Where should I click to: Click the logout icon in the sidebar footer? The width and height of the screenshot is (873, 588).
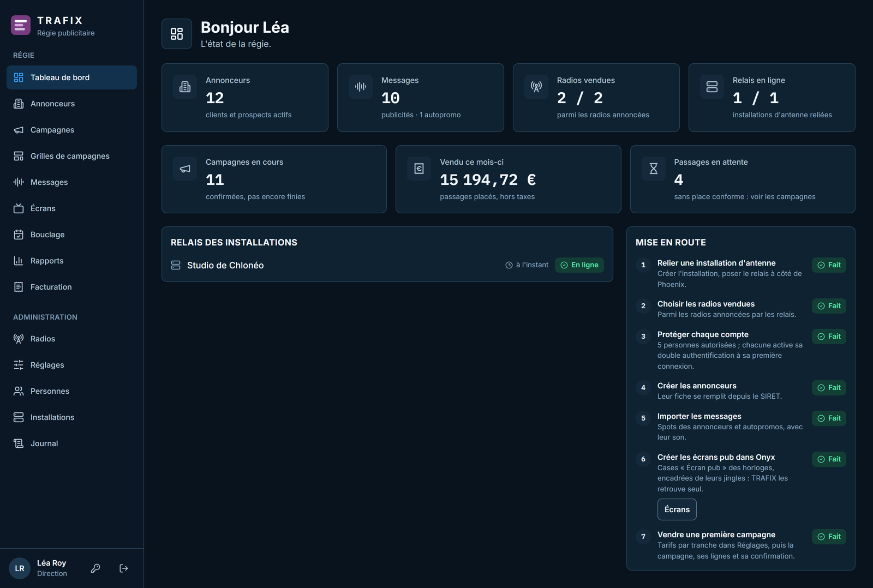(x=124, y=568)
